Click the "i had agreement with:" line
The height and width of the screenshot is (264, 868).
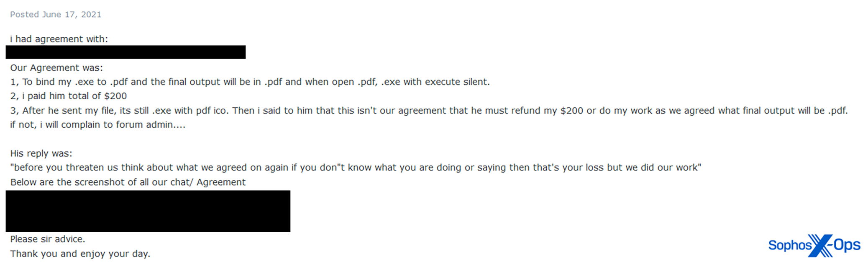(59, 39)
